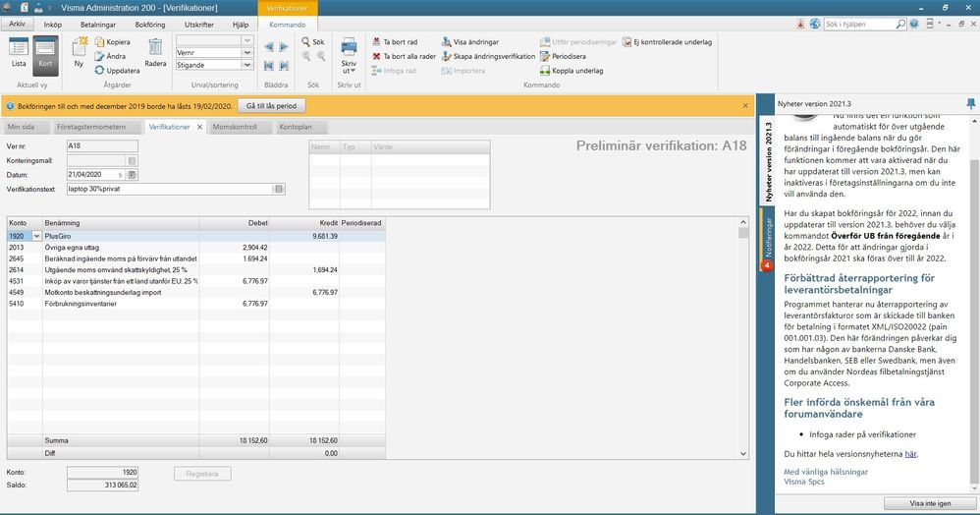
Task: Open the empty Urval dropdown
Action: [246, 40]
